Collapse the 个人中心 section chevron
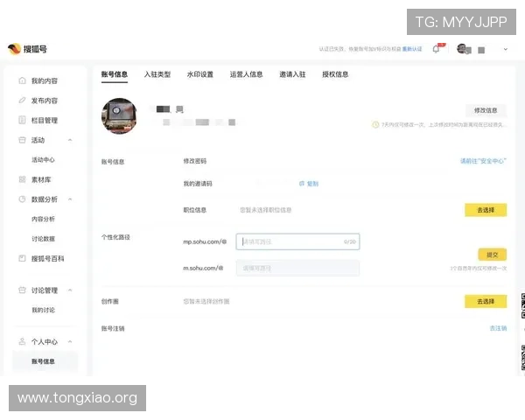The image size is (525, 420). pos(70,341)
